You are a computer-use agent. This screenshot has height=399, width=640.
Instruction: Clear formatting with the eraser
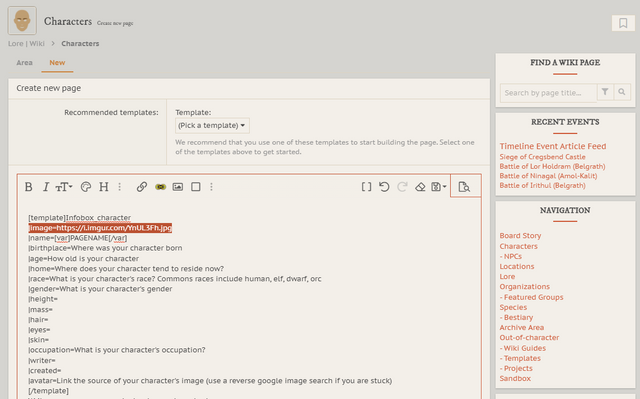420,187
